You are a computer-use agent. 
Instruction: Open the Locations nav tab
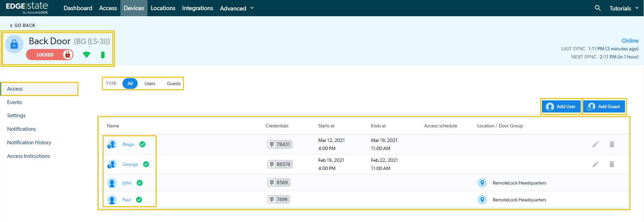click(163, 8)
